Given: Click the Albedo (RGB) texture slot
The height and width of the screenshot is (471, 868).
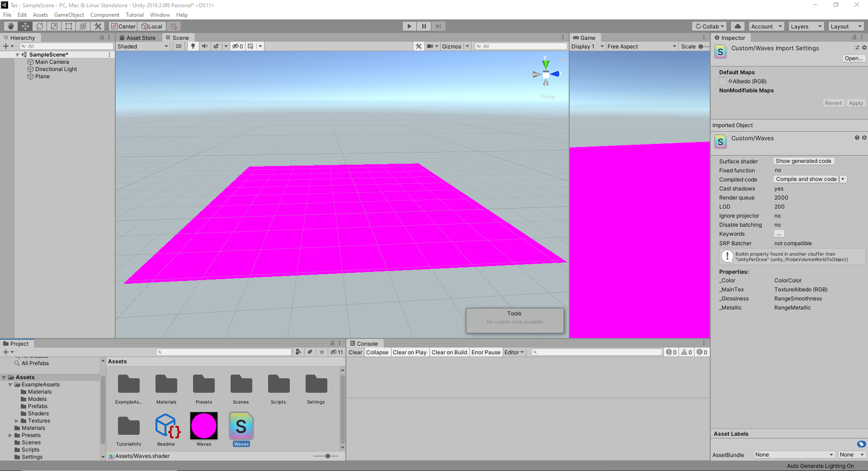Looking at the screenshot, I should tap(723, 81).
